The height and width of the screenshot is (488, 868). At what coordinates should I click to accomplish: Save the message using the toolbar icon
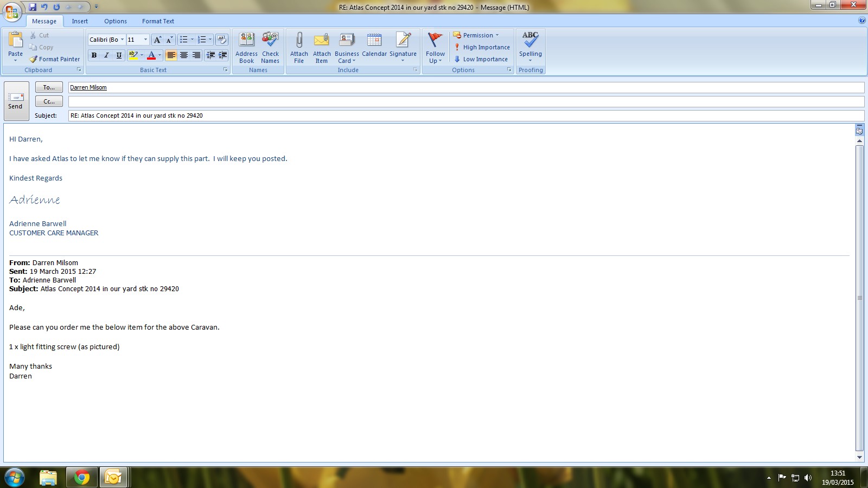[x=33, y=7]
